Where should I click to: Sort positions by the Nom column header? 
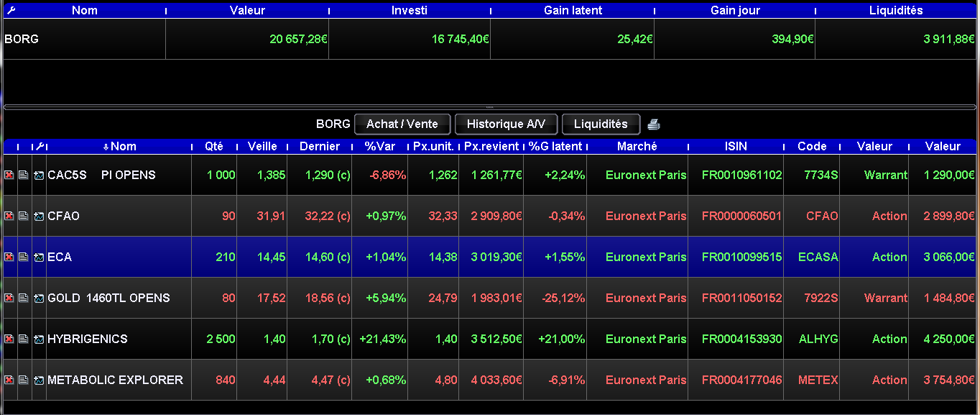click(119, 146)
